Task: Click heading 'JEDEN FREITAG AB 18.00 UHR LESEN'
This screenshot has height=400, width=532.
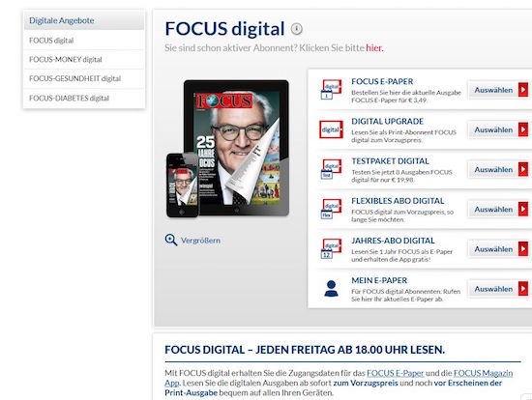Action: click(x=350, y=350)
